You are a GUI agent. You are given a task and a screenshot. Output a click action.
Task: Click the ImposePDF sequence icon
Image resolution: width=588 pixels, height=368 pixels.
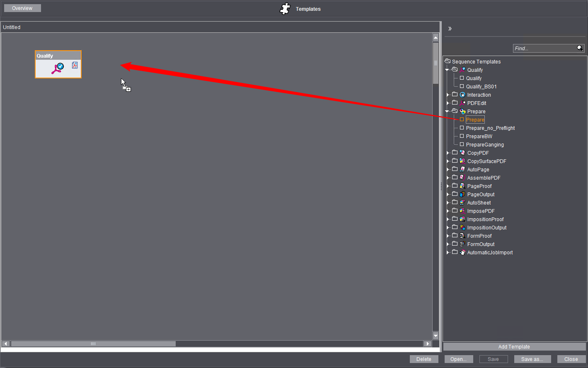[x=462, y=211]
